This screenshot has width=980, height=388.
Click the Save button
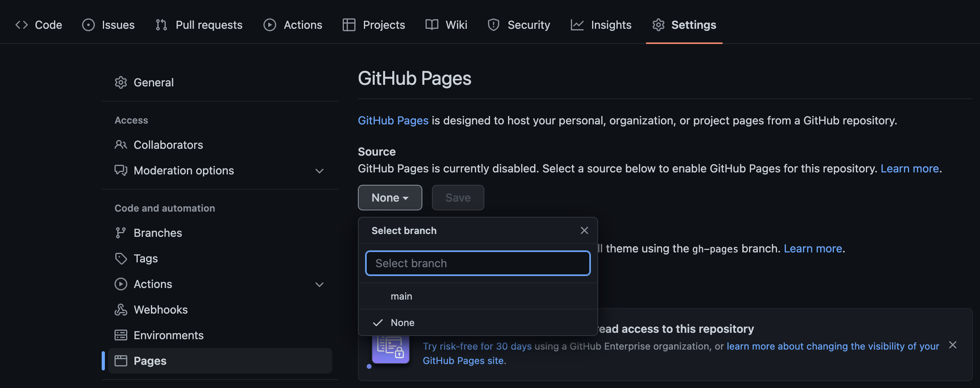coord(458,197)
